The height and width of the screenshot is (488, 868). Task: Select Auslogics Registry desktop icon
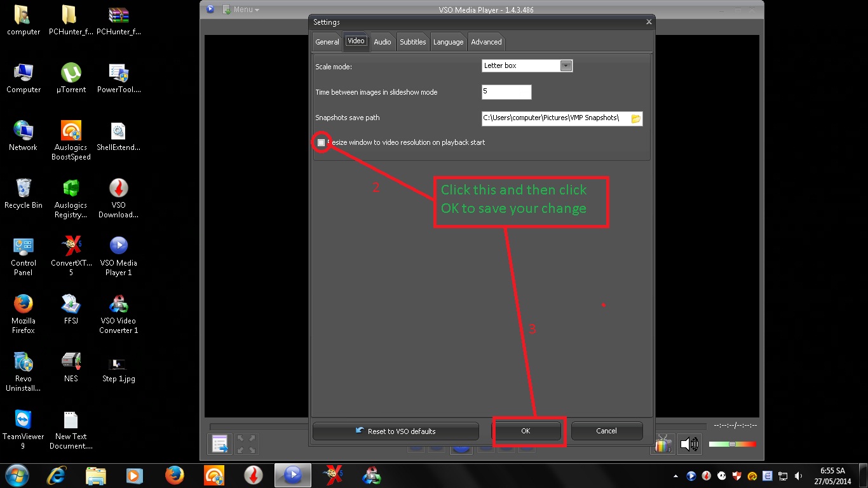click(71, 198)
